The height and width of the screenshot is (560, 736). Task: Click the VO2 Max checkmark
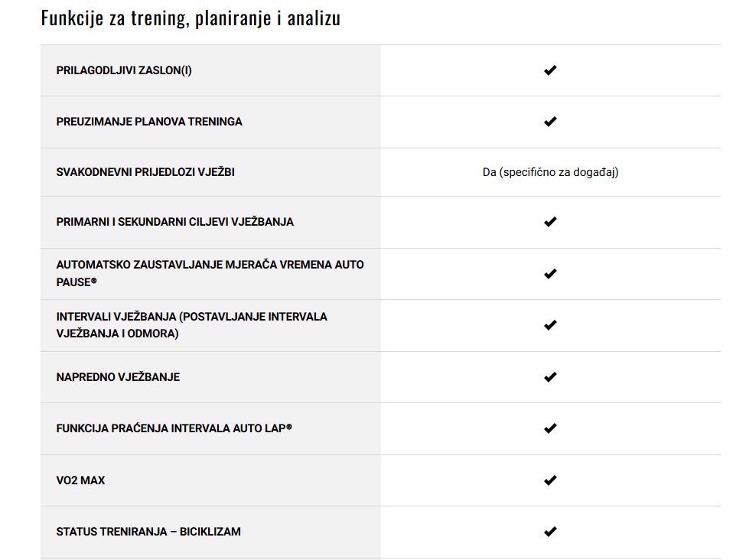(x=550, y=480)
